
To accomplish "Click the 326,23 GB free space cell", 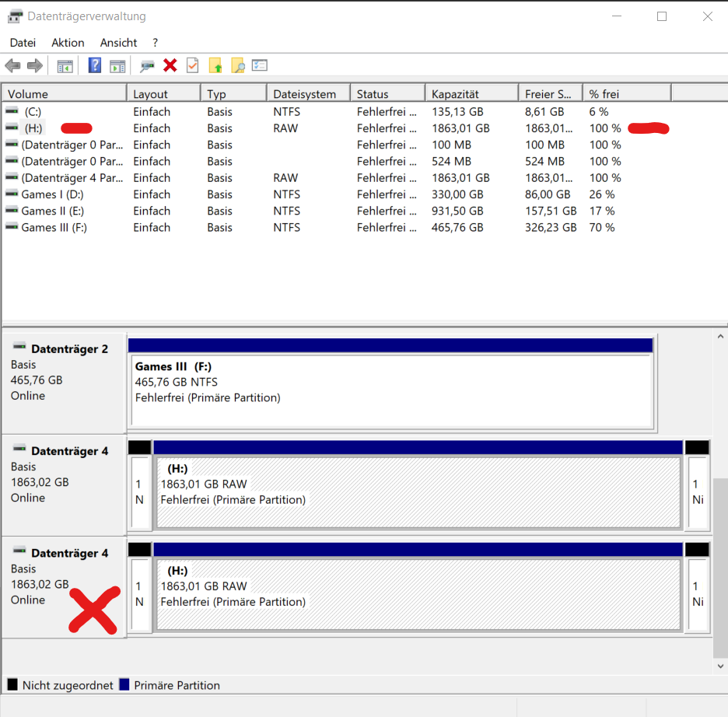I will click(x=551, y=227).
